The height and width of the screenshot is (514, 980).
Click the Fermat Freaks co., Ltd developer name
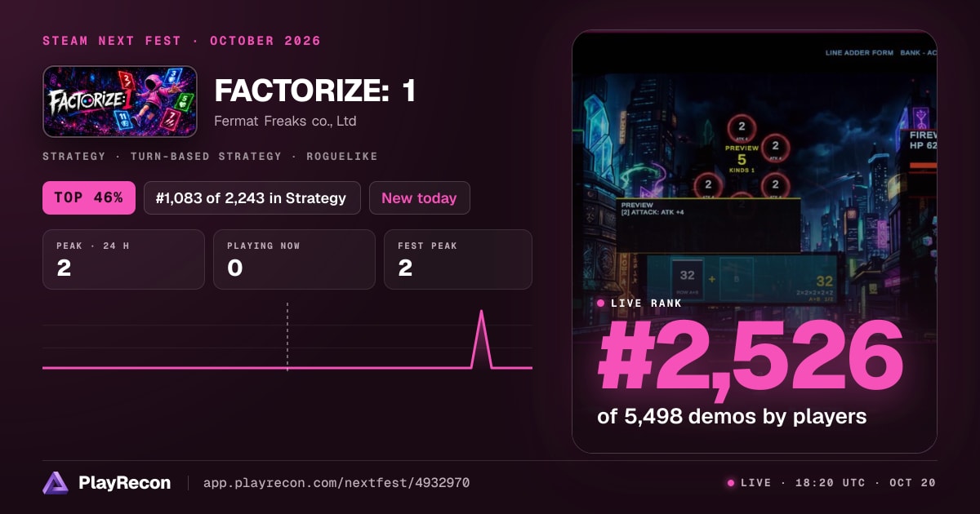(285, 121)
